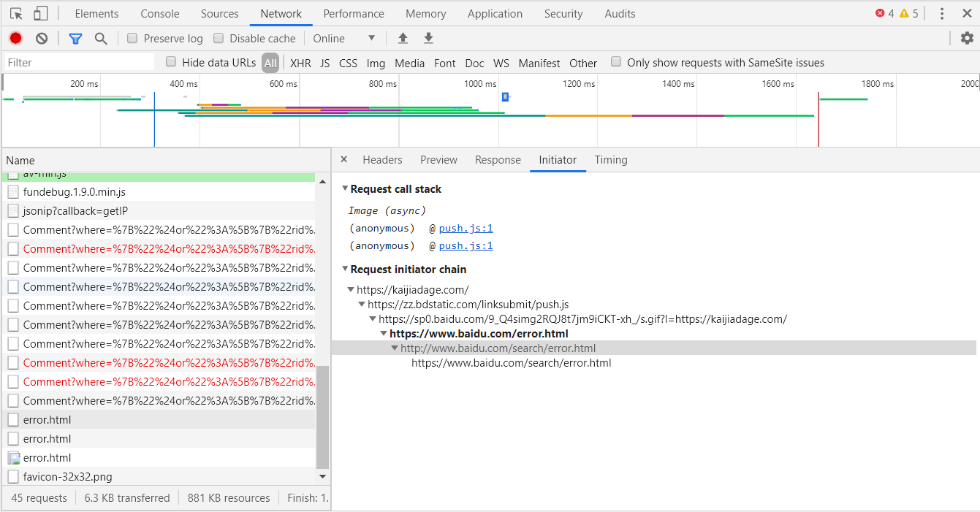Export HAR file using download icon
This screenshot has height=512, width=980.
click(x=428, y=37)
